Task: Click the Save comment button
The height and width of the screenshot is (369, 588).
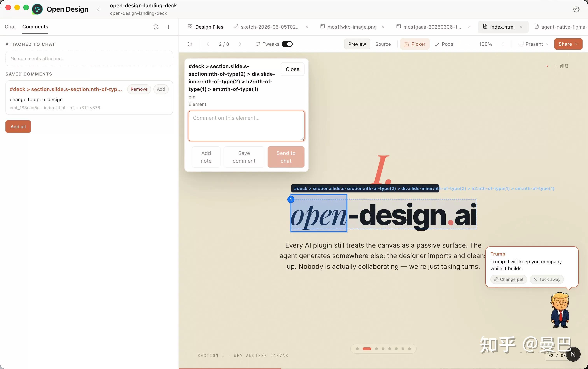Action: coord(244,157)
